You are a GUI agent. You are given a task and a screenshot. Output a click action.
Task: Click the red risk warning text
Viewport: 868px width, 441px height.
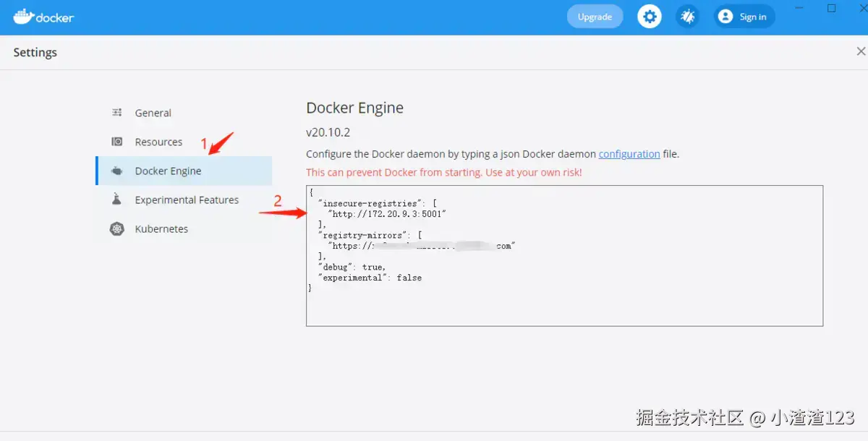point(444,172)
